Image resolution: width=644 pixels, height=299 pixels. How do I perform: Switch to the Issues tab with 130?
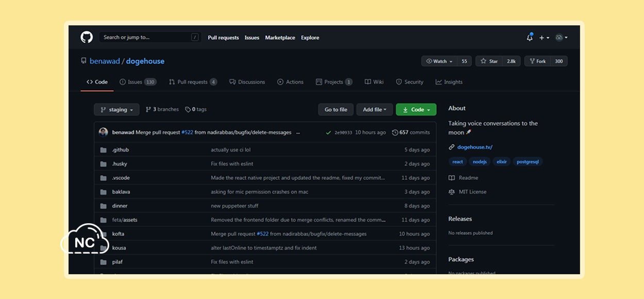138,82
